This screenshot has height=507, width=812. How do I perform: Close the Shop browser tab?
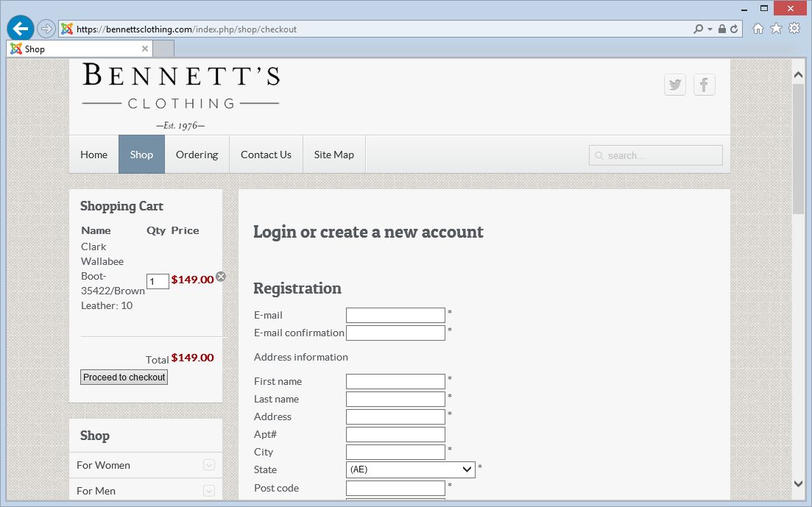click(x=145, y=49)
